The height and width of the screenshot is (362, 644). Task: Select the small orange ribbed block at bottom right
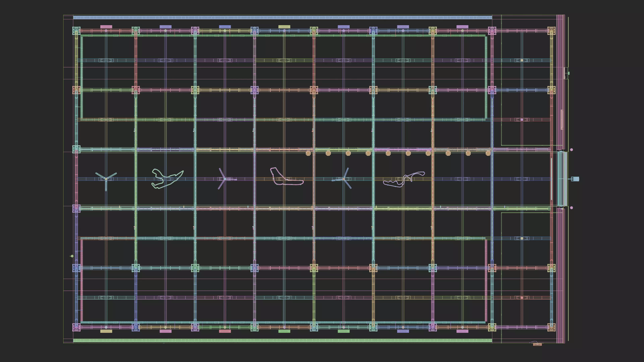[x=538, y=345]
